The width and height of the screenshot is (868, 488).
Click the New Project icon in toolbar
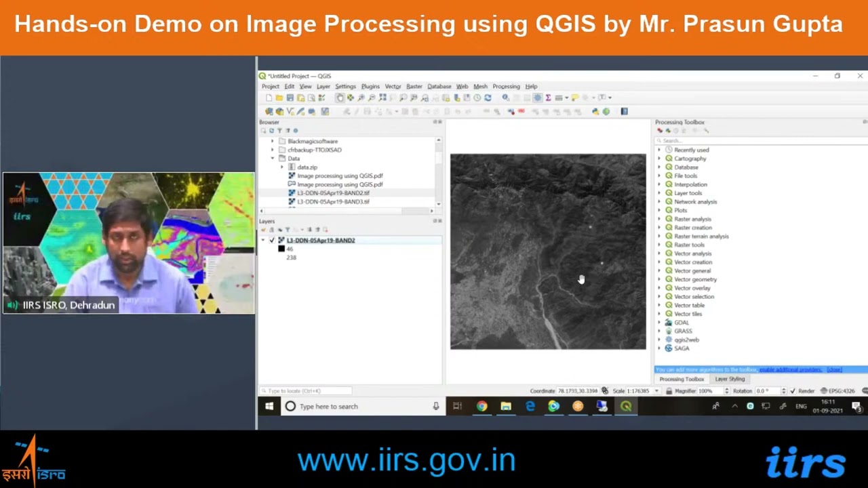pyautogui.click(x=269, y=98)
